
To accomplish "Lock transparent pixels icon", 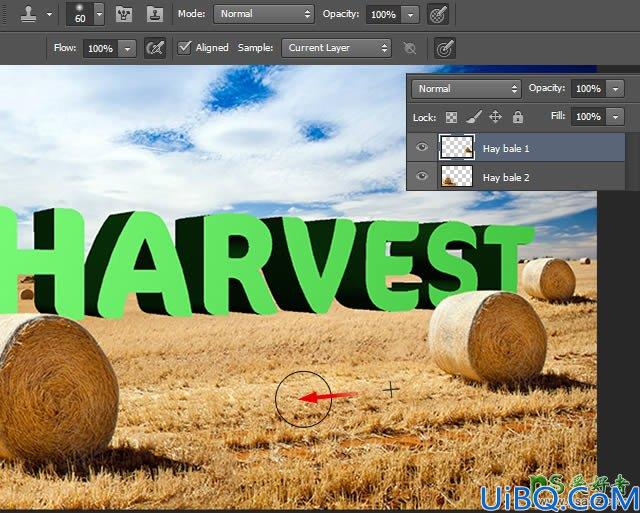I will [451, 118].
